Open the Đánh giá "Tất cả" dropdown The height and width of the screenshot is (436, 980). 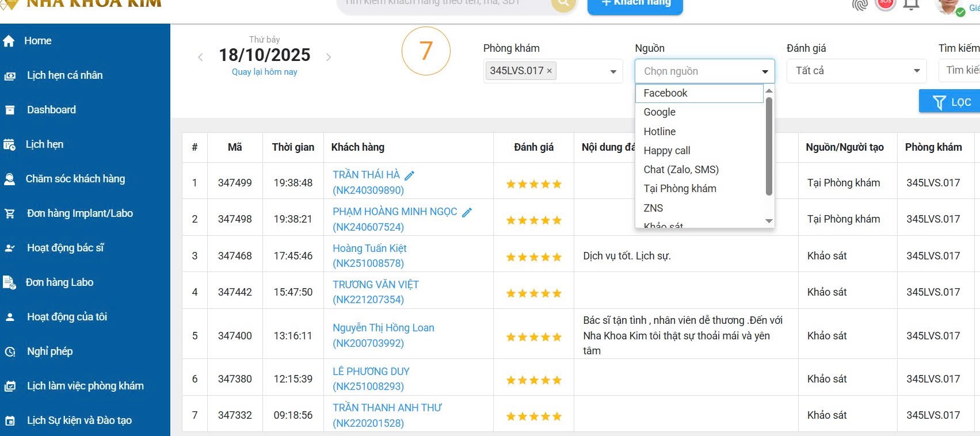916,71
